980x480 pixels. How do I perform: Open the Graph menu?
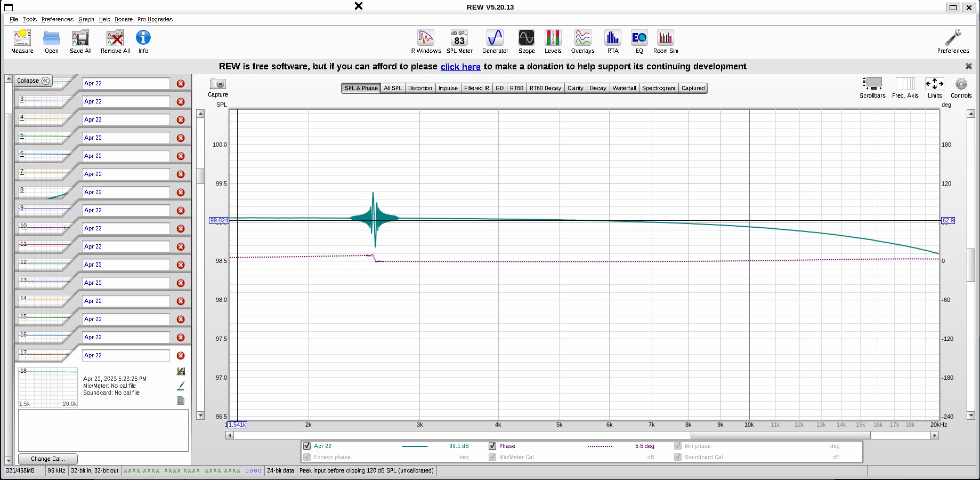point(86,19)
